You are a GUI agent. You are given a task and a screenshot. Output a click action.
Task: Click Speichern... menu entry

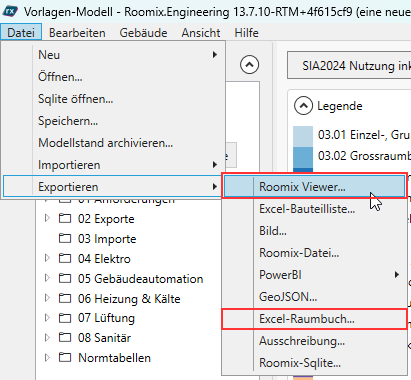click(x=113, y=121)
